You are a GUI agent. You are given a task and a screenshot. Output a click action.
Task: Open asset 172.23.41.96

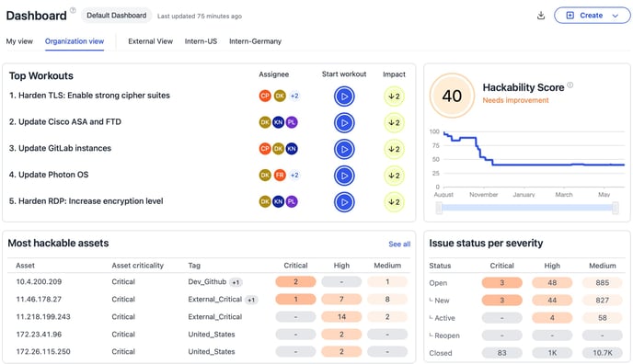(39, 335)
